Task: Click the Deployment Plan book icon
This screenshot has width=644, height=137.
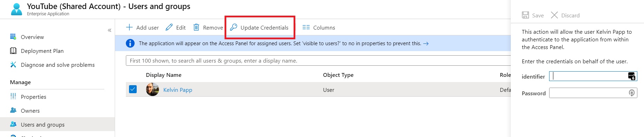Action: (13, 51)
